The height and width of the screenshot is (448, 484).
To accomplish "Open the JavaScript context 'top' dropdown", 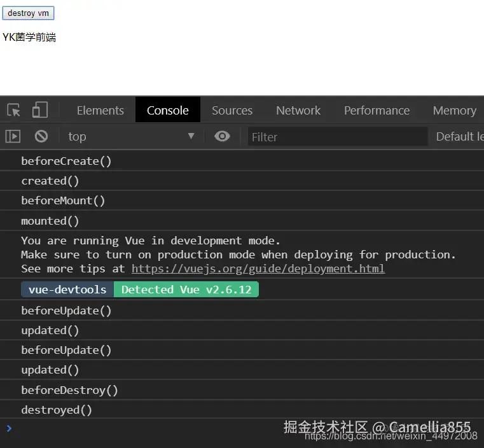I will [131, 136].
